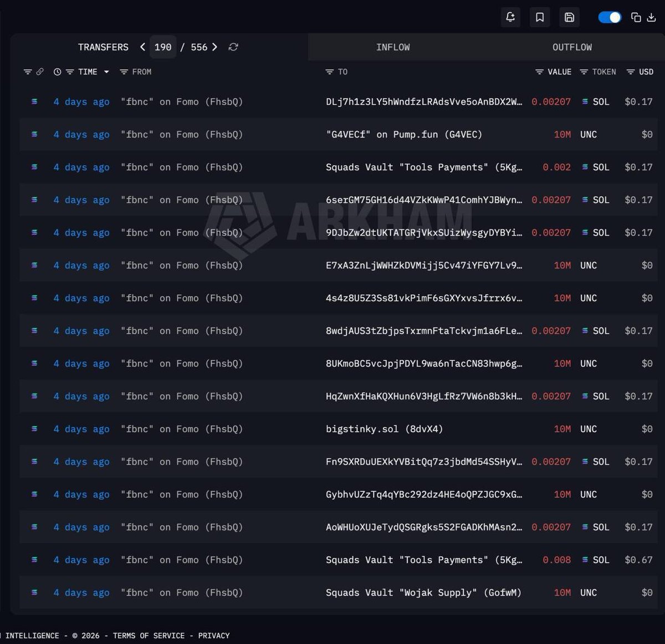Toggle the blue switch in the toolbar
Screen dimensions: 665x644
click(x=610, y=18)
